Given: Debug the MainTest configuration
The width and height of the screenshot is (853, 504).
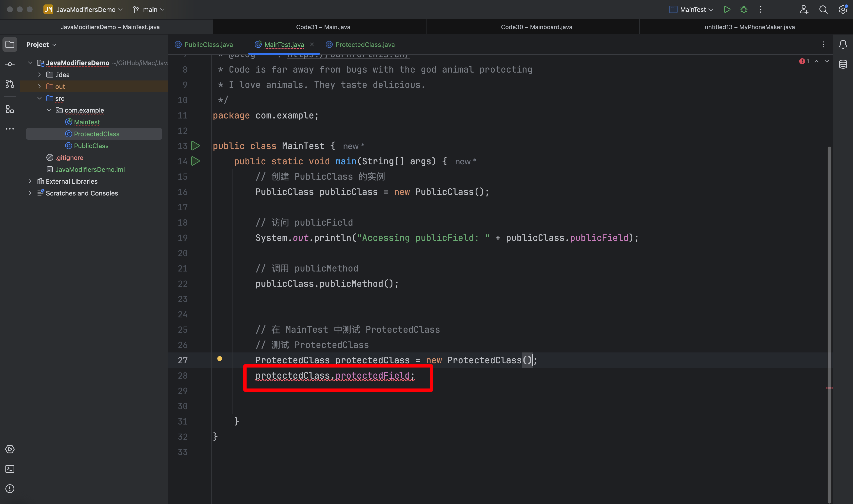Looking at the screenshot, I should pyautogui.click(x=744, y=10).
